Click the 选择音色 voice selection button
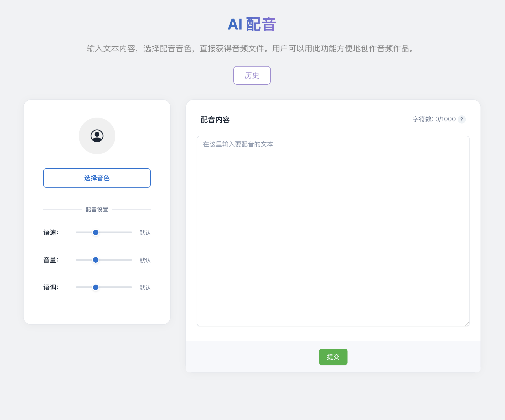Viewport: 505px width, 420px height. click(97, 178)
